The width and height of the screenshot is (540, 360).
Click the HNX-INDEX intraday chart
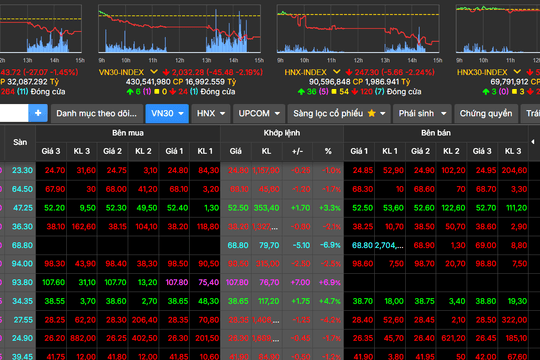pos(358,29)
